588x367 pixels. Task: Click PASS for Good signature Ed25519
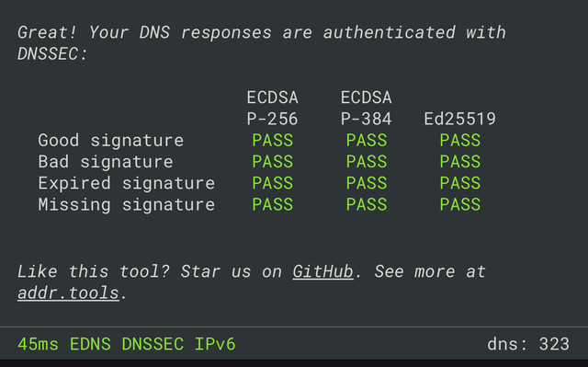pos(460,141)
